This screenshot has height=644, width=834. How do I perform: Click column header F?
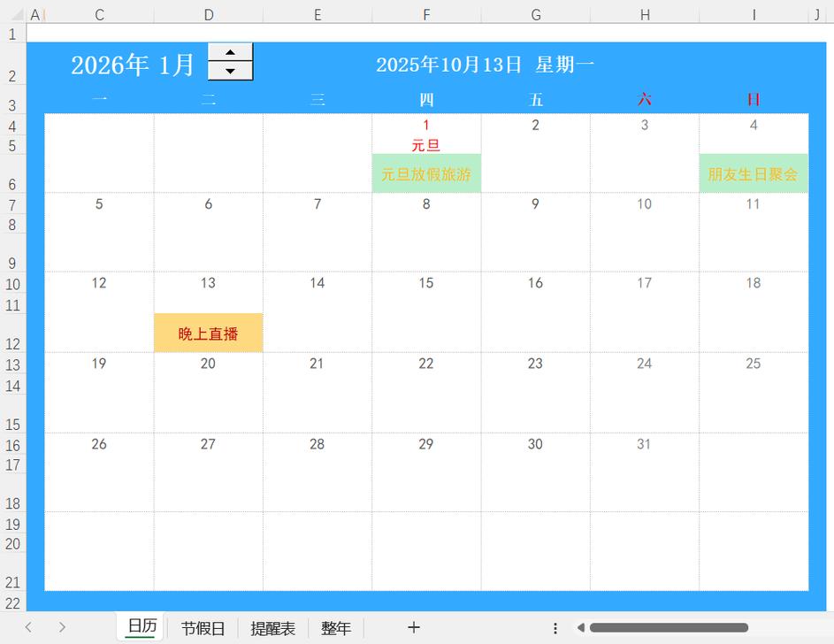click(x=426, y=13)
